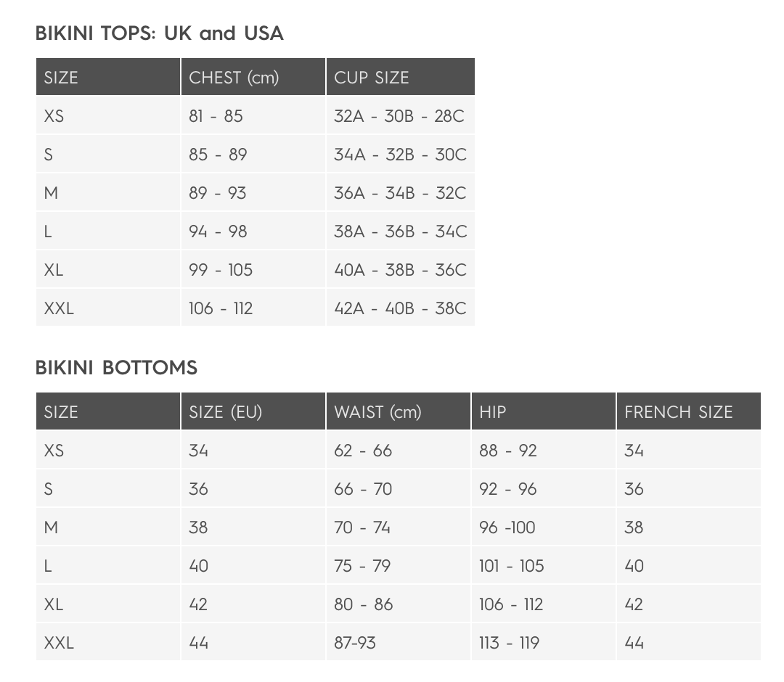Select the WAIST (cm) column header
This screenshot has width=784, height=682.
377,412
